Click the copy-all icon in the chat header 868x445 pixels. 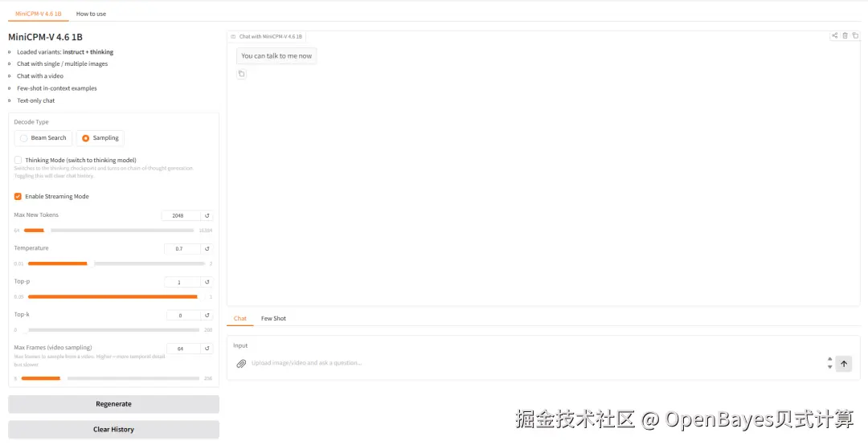855,35
